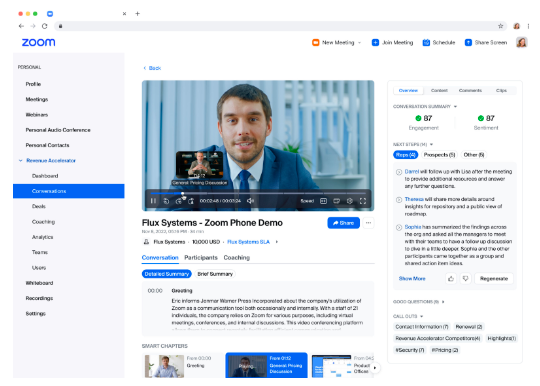Open the Comments tab in the side panel

click(x=470, y=91)
